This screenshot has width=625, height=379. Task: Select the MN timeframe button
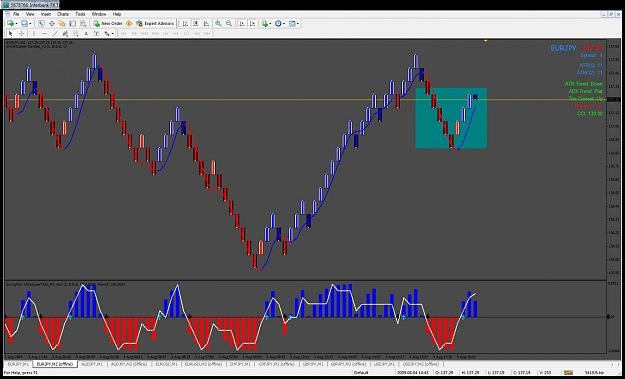207,33
